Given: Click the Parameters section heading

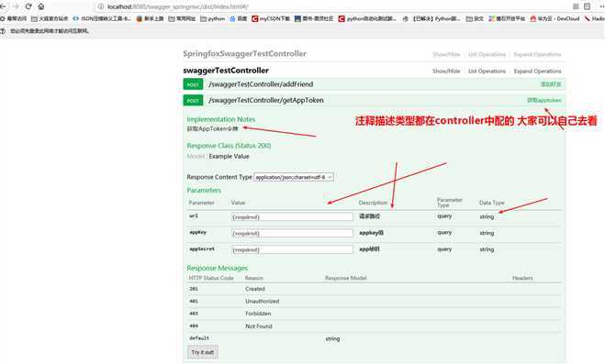Looking at the screenshot, I should (x=204, y=191).
